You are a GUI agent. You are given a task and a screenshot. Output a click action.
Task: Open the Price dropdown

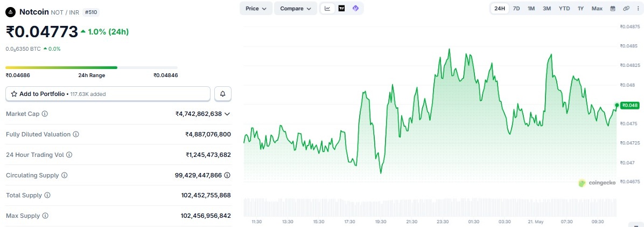(256, 8)
